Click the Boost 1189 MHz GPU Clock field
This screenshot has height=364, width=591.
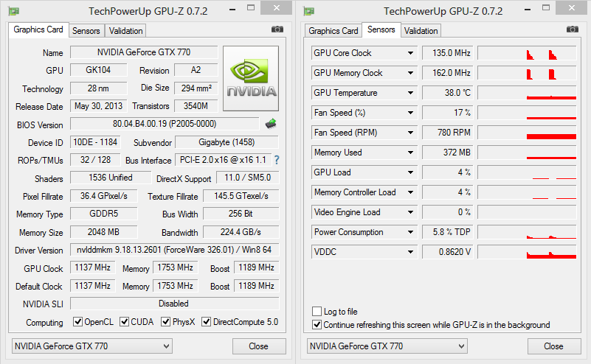(x=256, y=267)
